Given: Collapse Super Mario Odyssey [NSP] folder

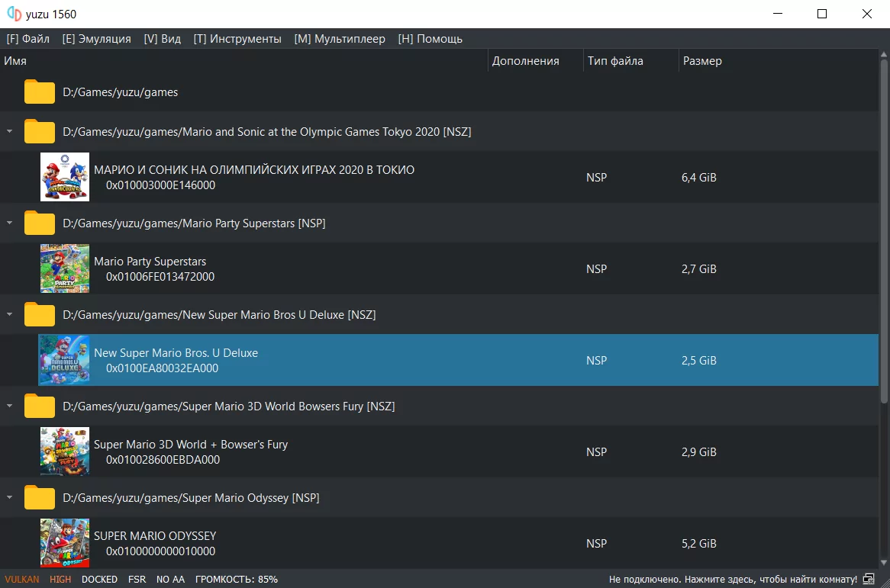Looking at the screenshot, I should [x=10, y=497].
